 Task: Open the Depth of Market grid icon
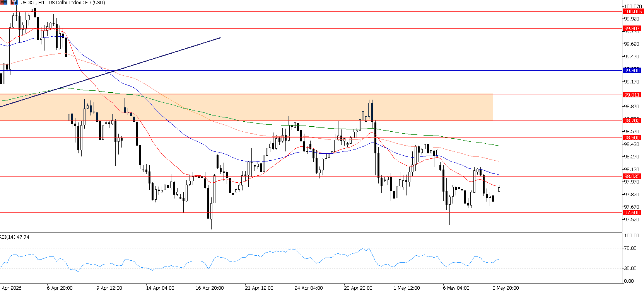pyautogui.click(x=3, y=2)
